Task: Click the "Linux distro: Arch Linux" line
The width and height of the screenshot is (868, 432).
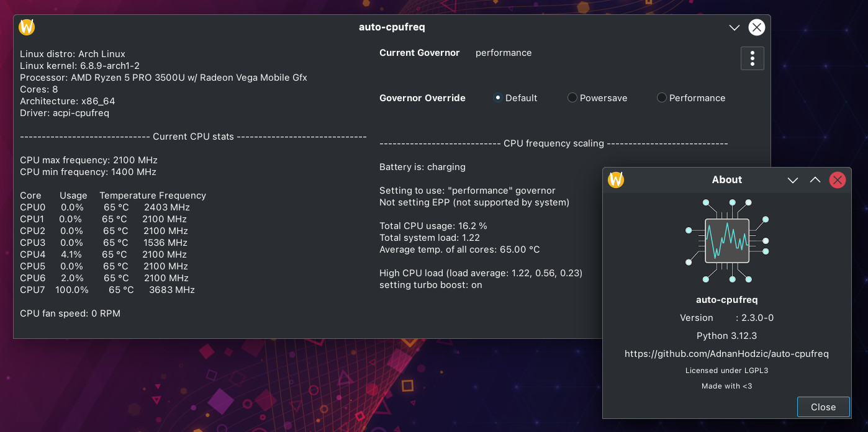Action: tap(73, 54)
